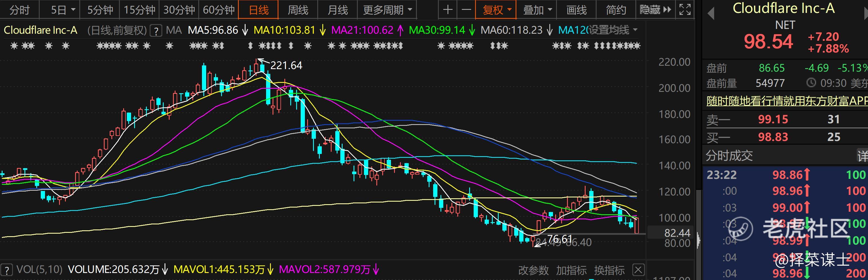This screenshot has width=868, height=280.
Task: Switch to the 周线 weekly chart
Action: tap(298, 10)
